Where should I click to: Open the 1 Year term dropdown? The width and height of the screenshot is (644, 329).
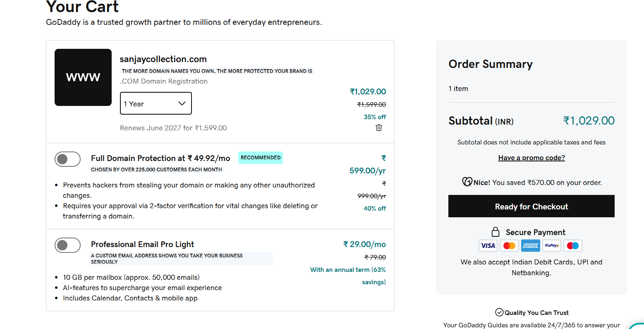(x=156, y=103)
